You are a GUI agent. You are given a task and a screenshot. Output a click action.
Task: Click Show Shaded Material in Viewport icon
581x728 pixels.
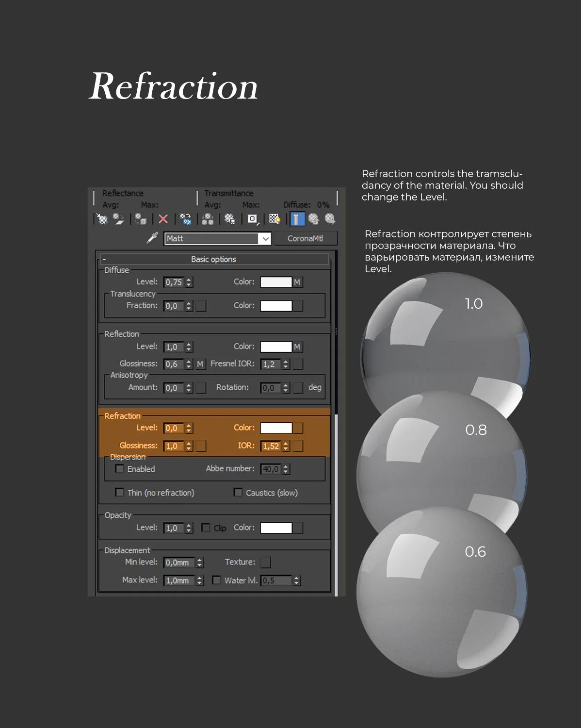274,219
